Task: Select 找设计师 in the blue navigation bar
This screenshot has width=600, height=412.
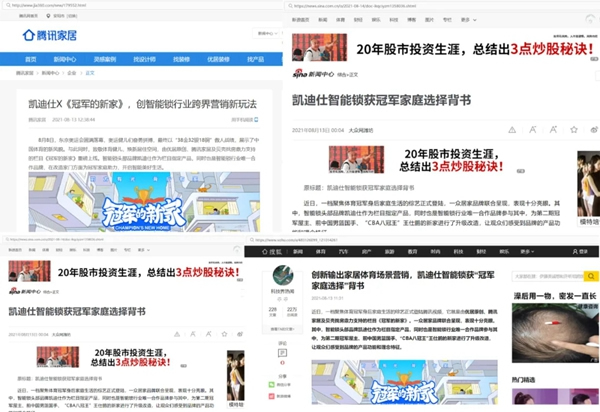Action: (144, 59)
